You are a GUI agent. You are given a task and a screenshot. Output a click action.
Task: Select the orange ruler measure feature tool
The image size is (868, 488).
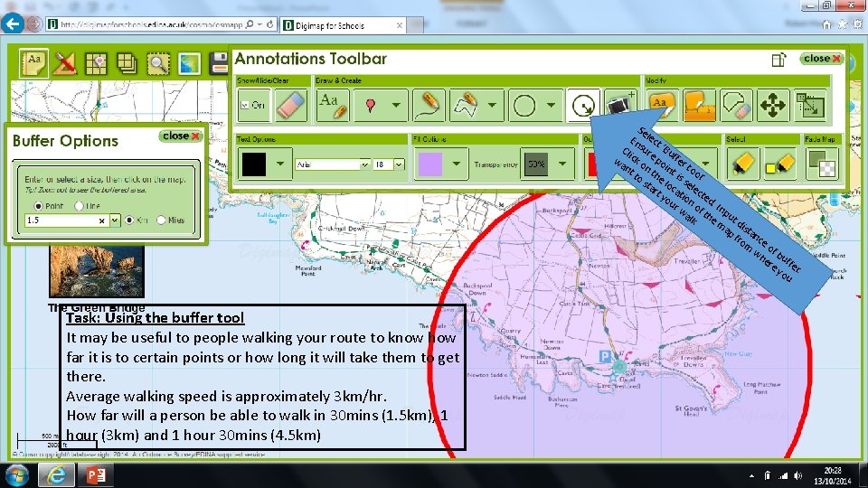pos(699,105)
